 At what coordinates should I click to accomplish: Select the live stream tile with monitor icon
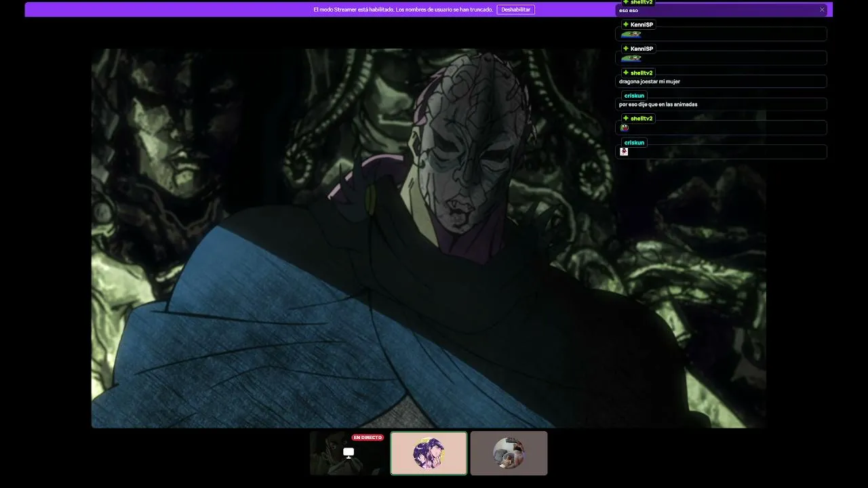pos(349,453)
